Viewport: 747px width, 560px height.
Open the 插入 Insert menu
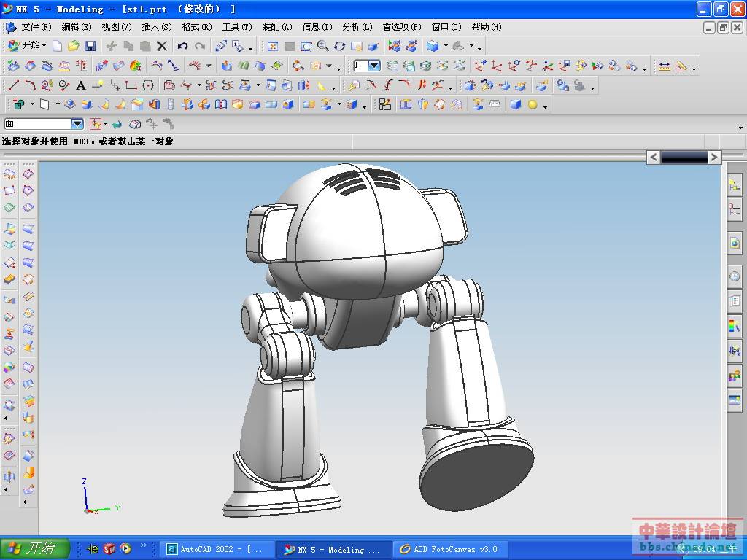coord(156,27)
